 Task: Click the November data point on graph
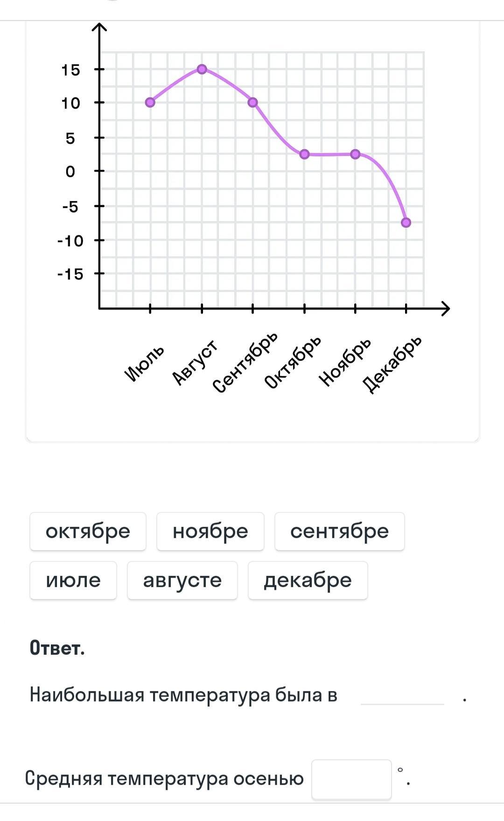pos(355,154)
